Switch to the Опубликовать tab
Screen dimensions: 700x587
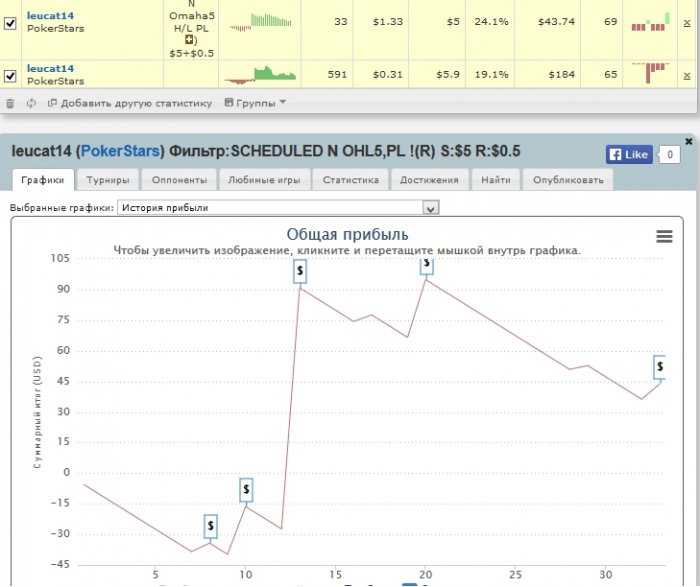(x=568, y=180)
